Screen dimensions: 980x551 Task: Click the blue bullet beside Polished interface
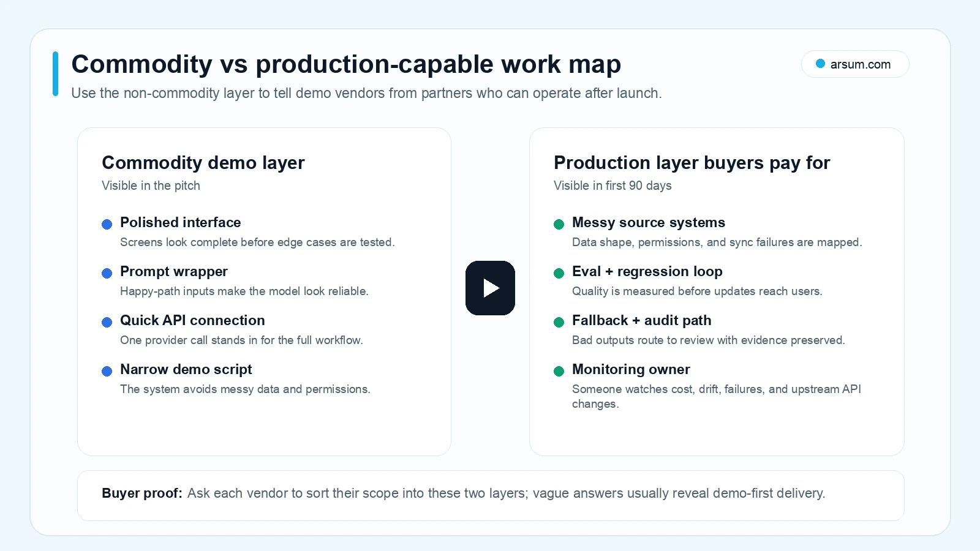[x=107, y=224]
